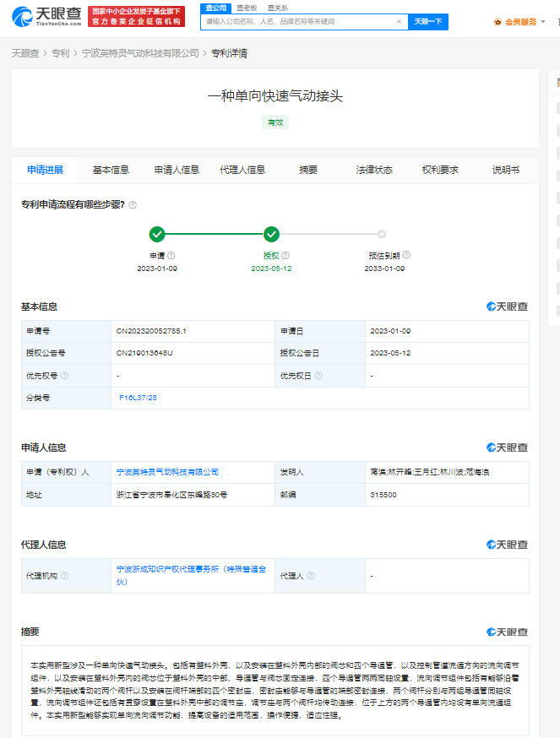This screenshot has height=738, width=560.
Task: Click the crown icon beside 会员服务
Action: 497,22
